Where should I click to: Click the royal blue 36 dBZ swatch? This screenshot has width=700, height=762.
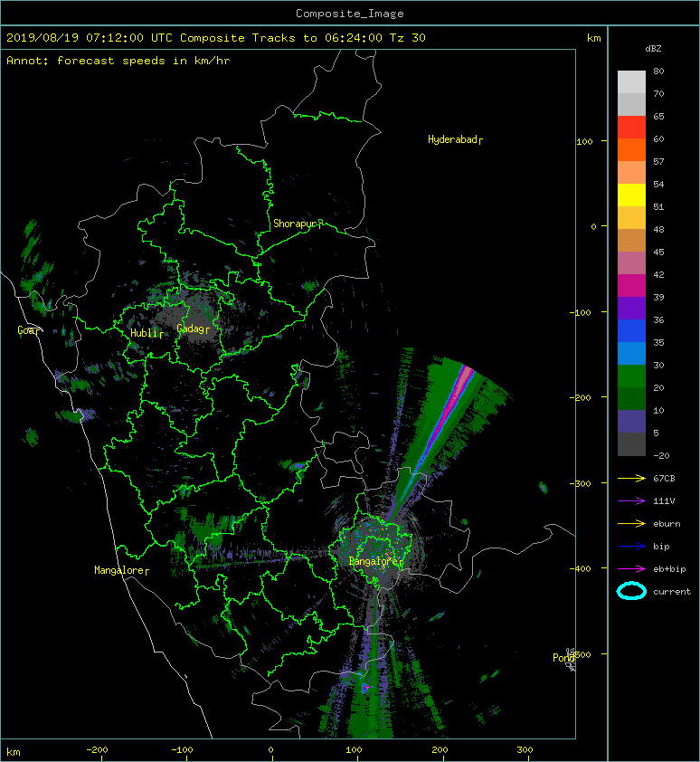click(631, 331)
